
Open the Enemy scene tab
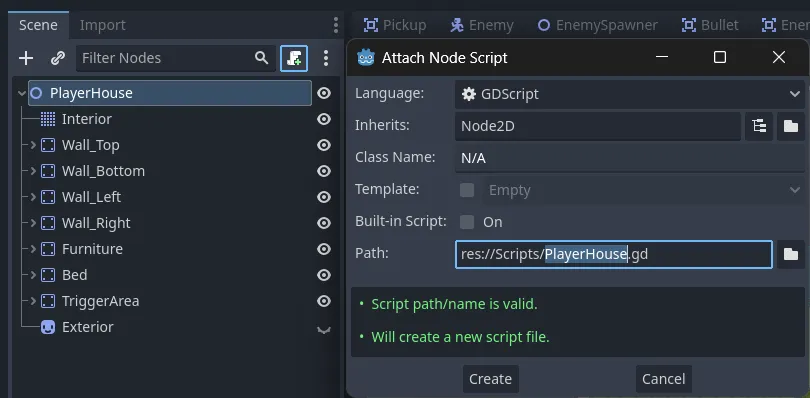(x=481, y=25)
